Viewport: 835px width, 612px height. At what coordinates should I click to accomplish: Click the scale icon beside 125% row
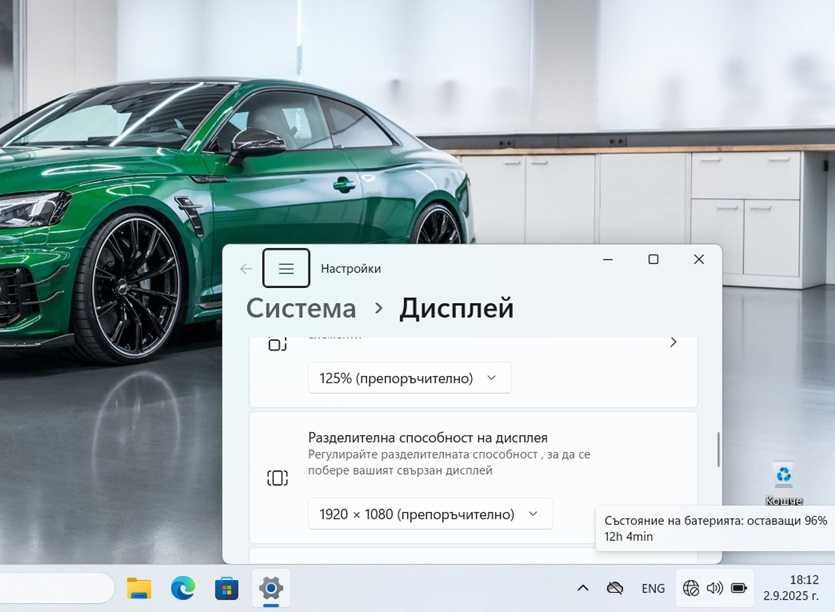[277, 345]
